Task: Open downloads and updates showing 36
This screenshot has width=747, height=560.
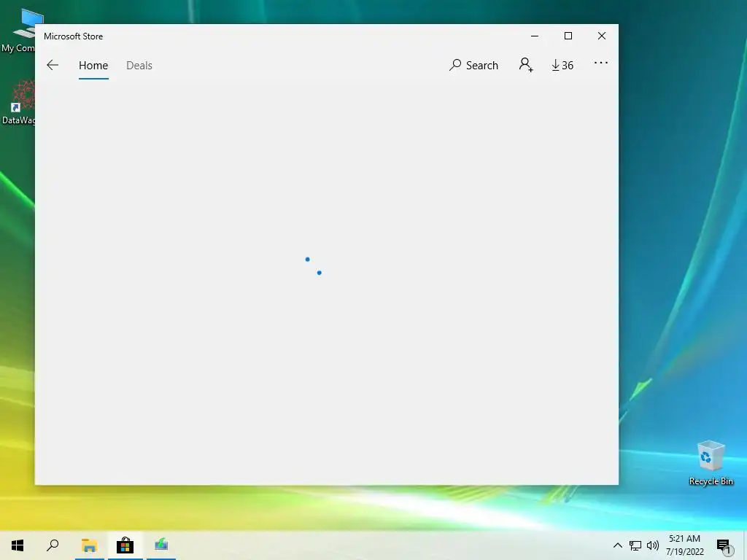Action: (x=562, y=65)
